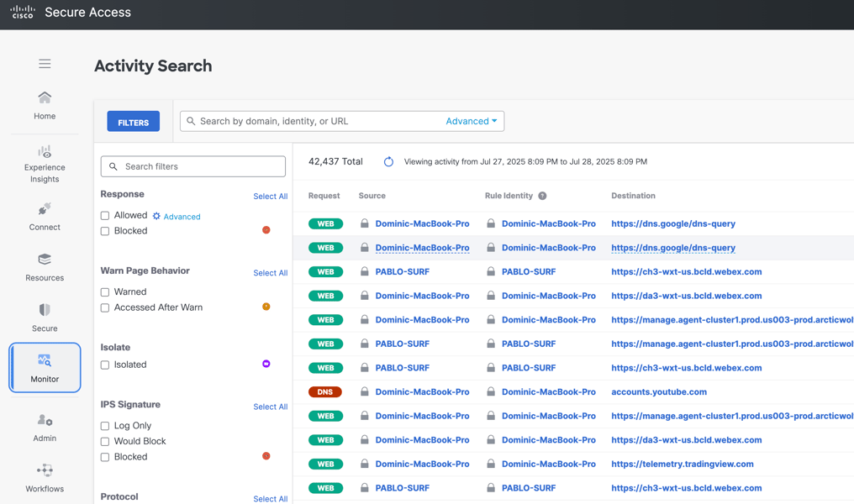This screenshot has height=504, width=854.
Task: Click the gear icon next to Advanced
Action: pyautogui.click(x=156, y=216)
